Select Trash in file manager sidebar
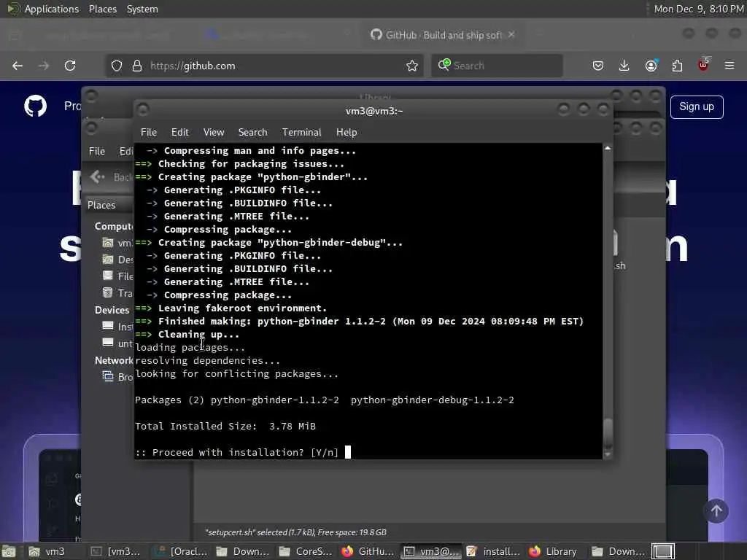 click(x=117, y=293)
